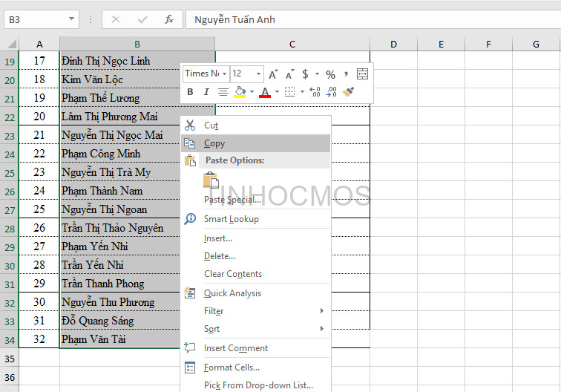Select column E header
The height and width of the screenshot is (392, 561).
pyautogui.click(x=441, y=44)
